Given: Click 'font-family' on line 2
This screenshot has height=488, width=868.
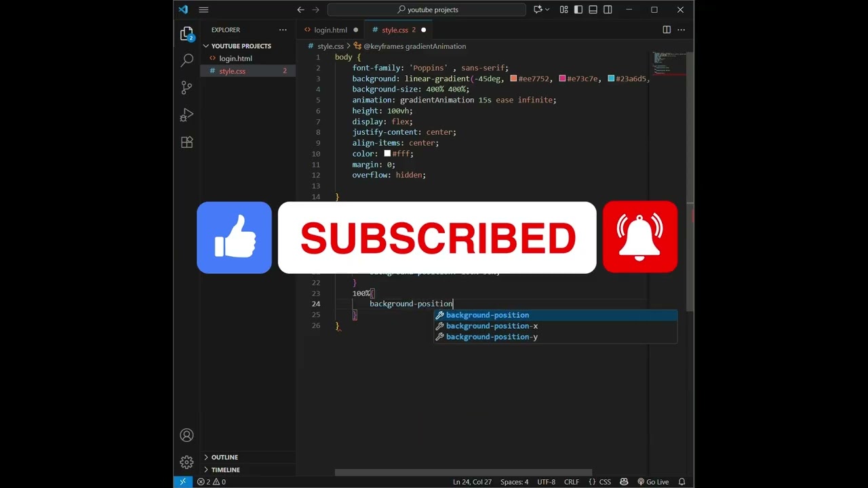Looking at the screenshot, I should coord(376,68).
